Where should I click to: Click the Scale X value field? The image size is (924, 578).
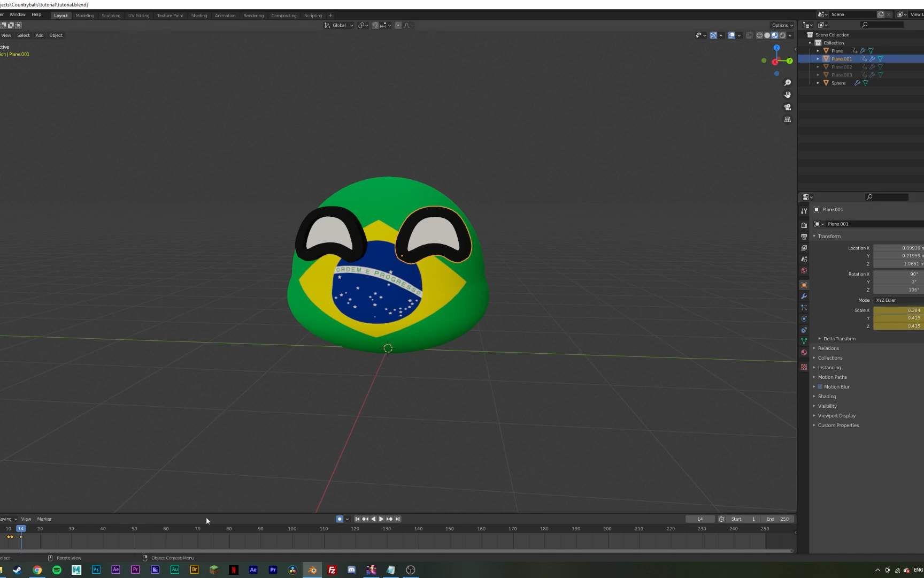point(899,310)
